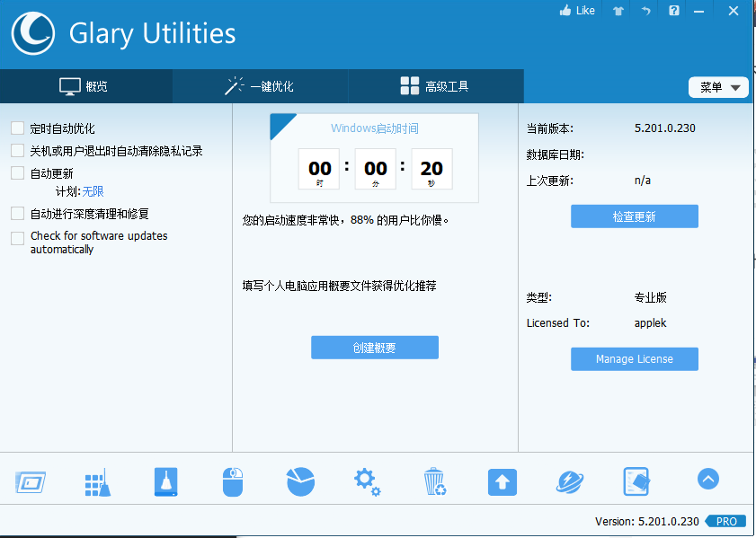Screen dimensions: 756x538
Task: Open software update upload-arrow icon
Action: point(503,482)
